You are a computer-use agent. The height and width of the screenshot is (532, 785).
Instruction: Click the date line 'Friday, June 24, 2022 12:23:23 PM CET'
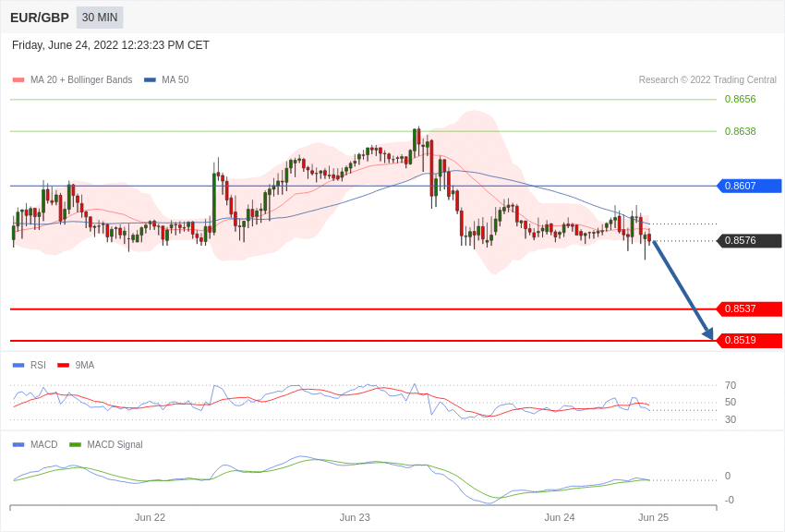coord(111,45)
